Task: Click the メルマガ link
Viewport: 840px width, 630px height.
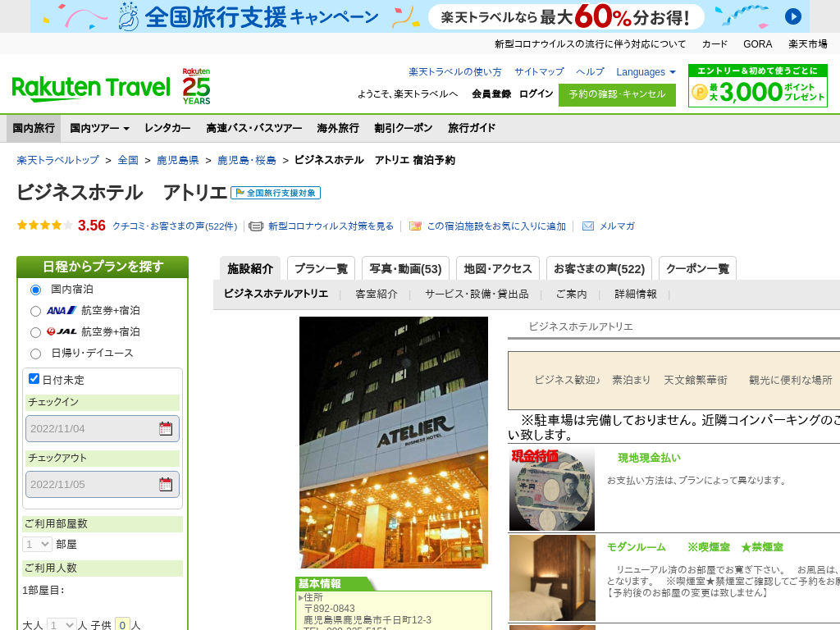Action: [x=617, y=226]
